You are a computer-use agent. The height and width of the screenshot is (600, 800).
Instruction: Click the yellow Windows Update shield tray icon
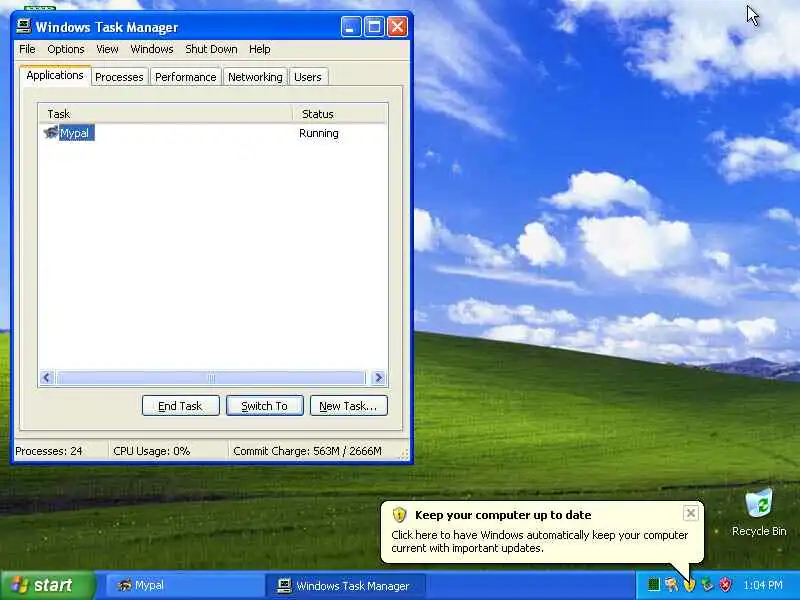click(689, 585)
